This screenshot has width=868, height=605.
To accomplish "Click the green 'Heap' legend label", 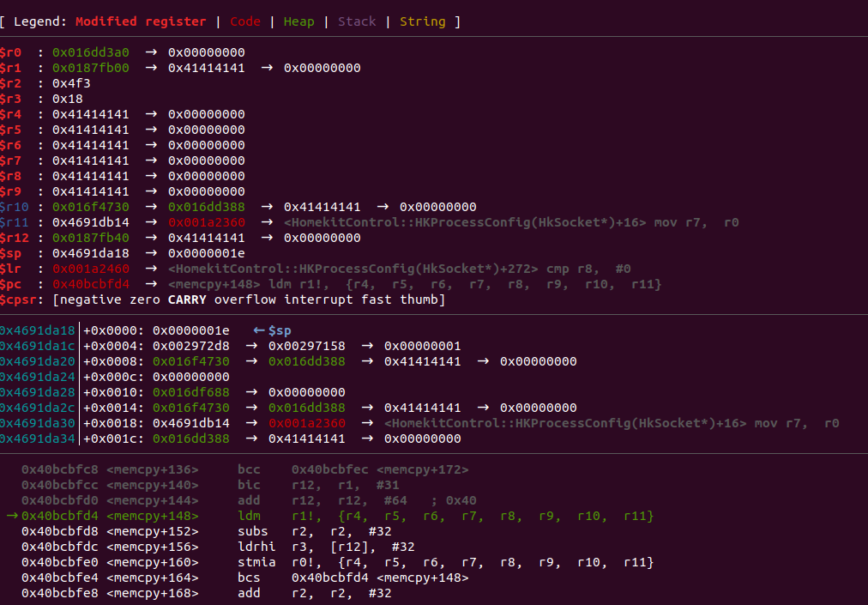I will point(299,21).
